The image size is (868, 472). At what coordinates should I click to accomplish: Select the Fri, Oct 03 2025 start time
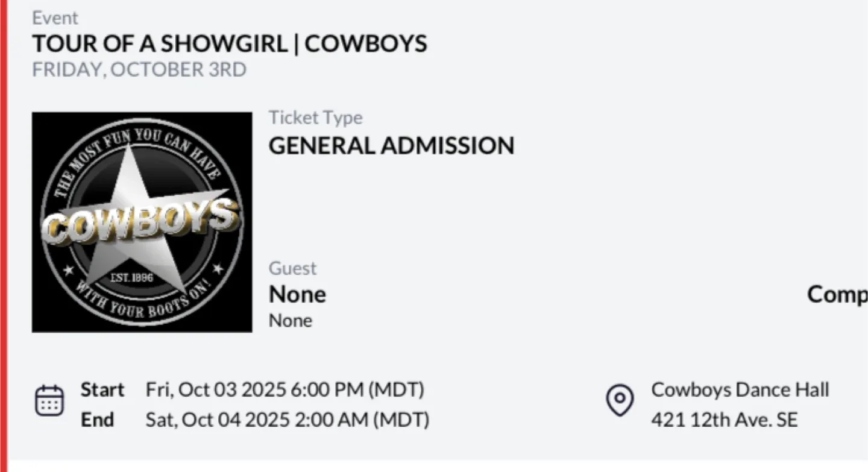coord(285,390)
